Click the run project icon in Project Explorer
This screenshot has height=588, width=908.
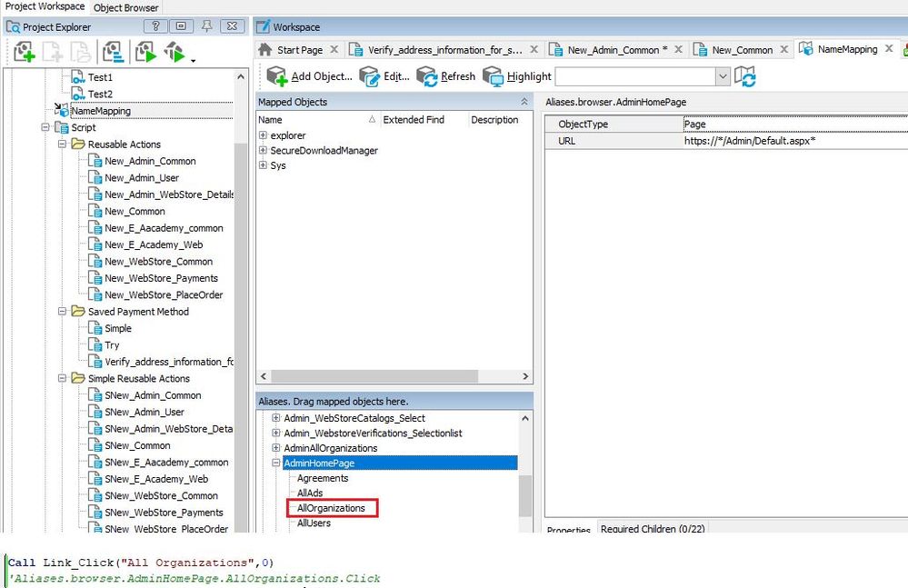145,52
